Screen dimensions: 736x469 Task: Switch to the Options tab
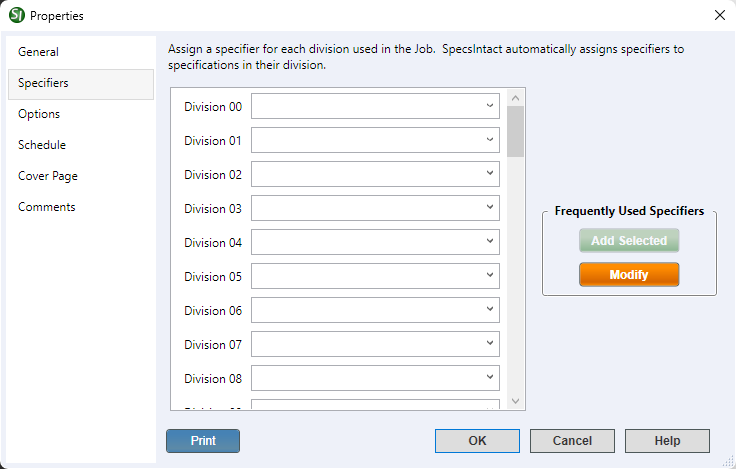tap(39, 114)
